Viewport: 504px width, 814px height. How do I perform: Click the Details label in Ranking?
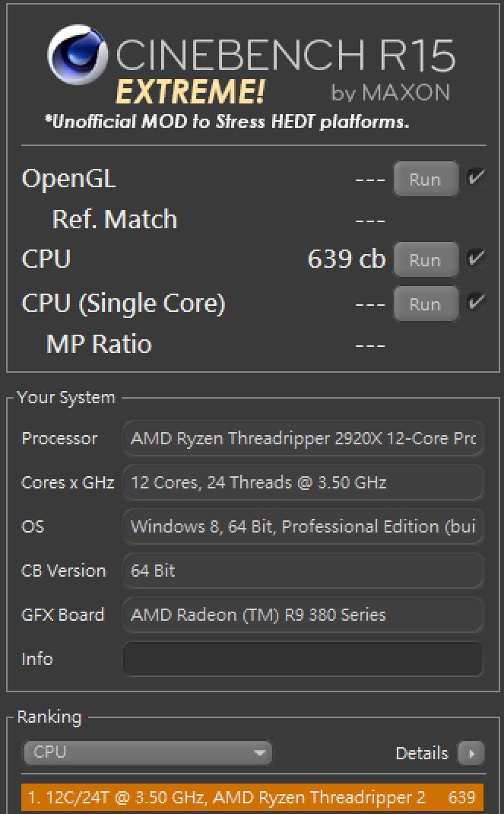[x=422, y=753]
